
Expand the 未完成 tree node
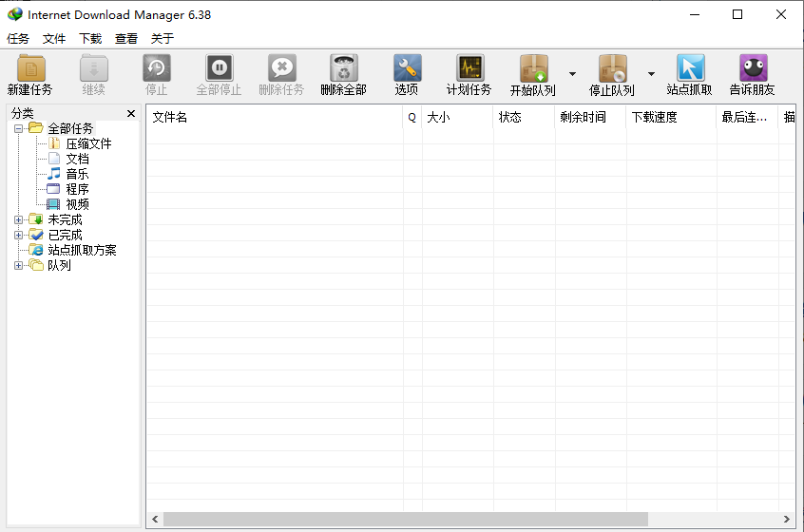(x=18, y=219)
